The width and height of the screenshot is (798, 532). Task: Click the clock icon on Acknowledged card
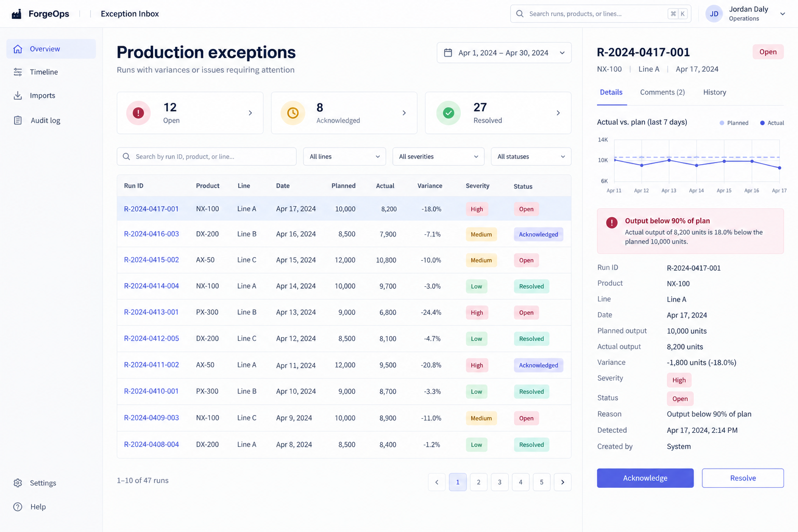[293, 113]
